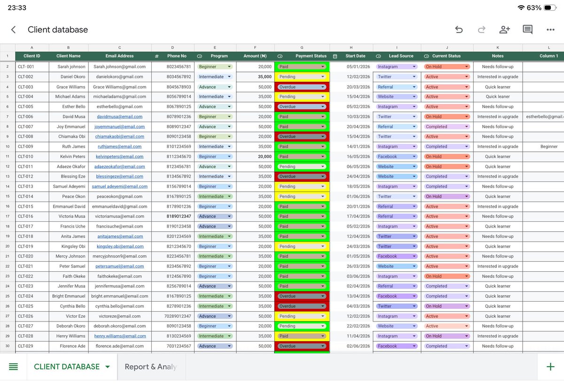Select email florence.ade@email.com

point(119,346)
